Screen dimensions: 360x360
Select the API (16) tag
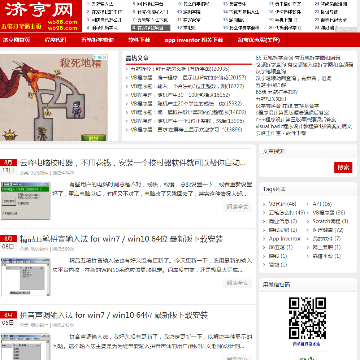coord(322,204)
